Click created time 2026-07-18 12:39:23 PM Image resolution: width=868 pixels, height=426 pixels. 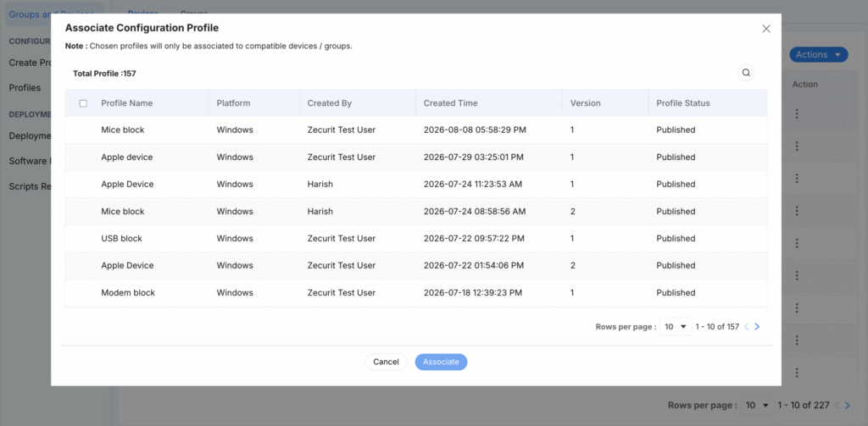(473, 293)
